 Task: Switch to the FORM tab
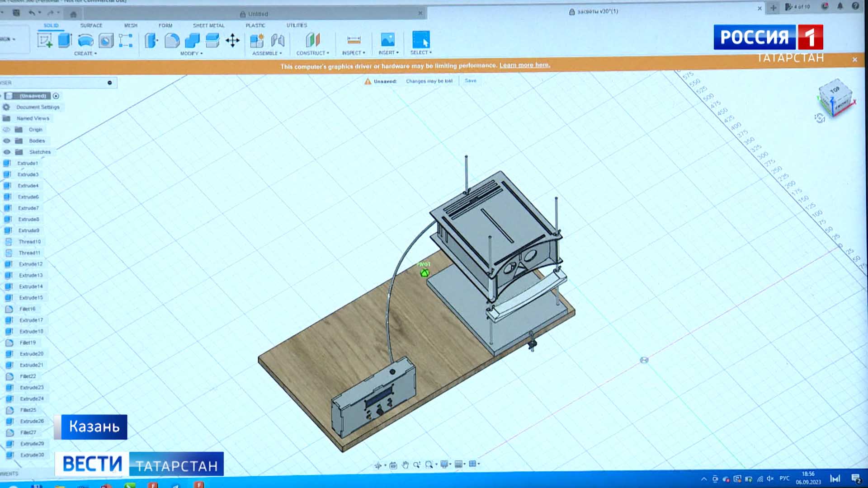[x=165, y=26]
